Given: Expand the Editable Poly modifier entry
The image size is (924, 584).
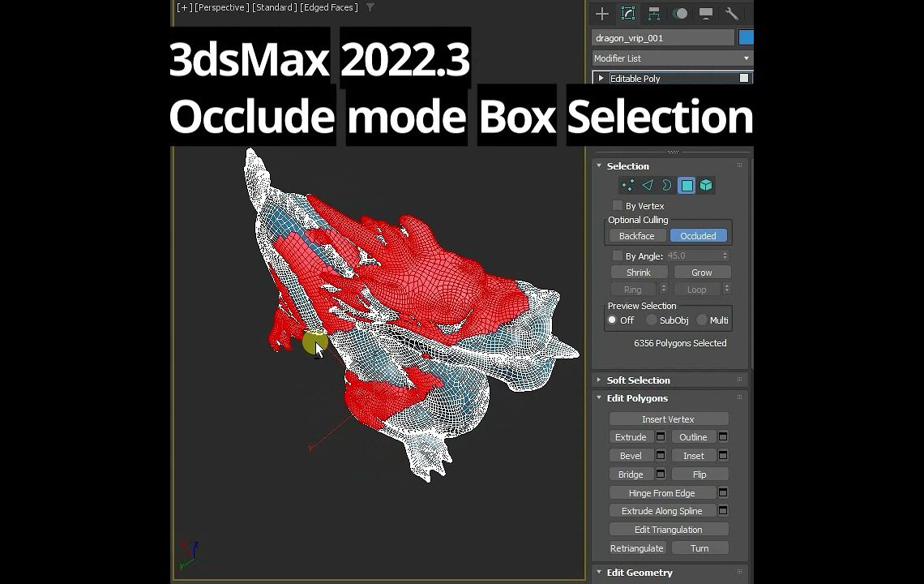Looking at the screenshot, I should point(601,77).
